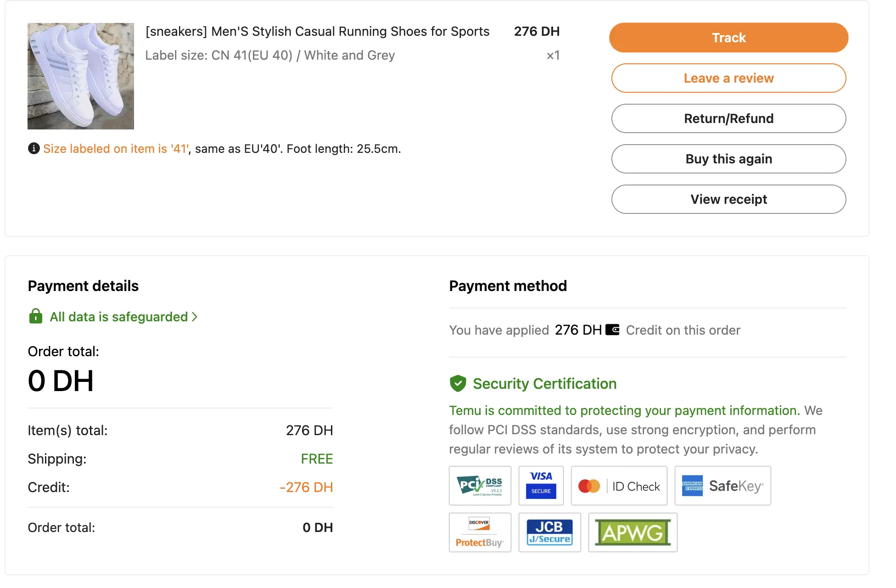Screen dimensions: 896x588
Task: Click the size info circle icon
Action: coord(34,148)
